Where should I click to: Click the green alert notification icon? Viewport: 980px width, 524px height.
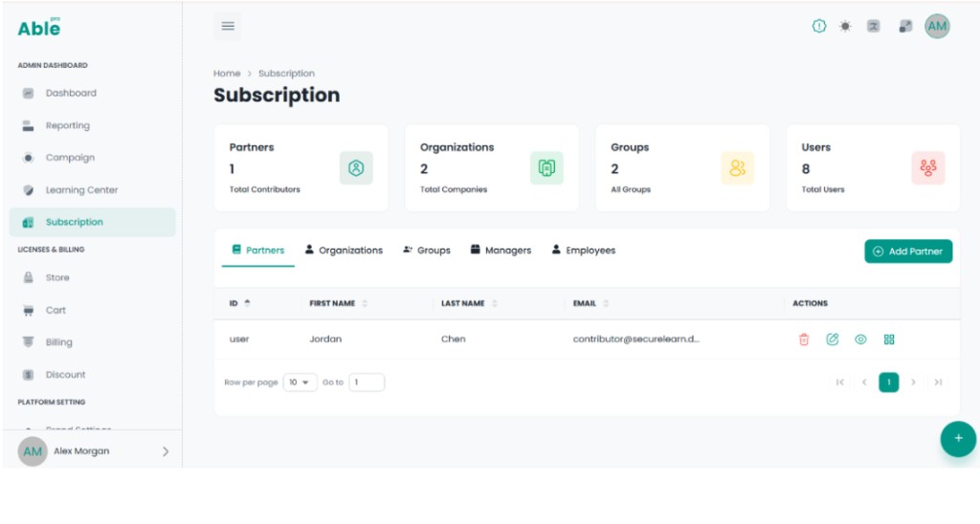[819, 26]
